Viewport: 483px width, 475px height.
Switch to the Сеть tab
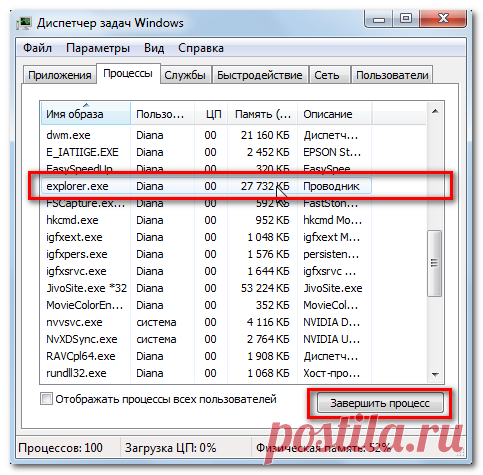pos(327,75)
